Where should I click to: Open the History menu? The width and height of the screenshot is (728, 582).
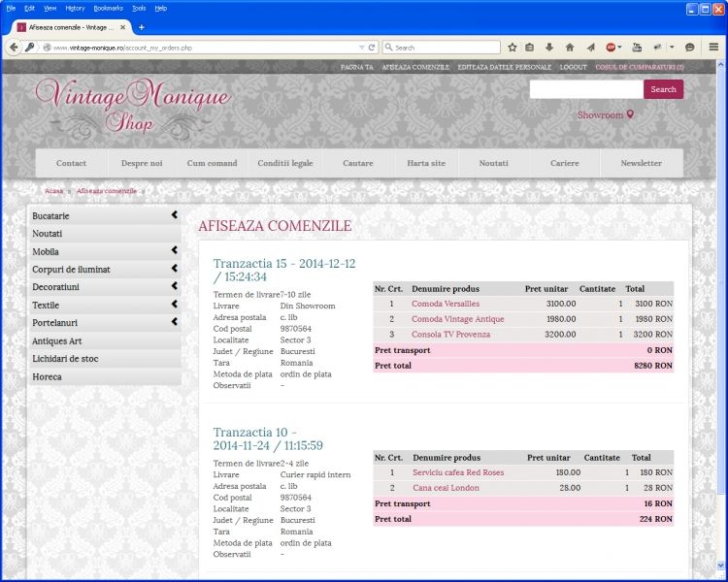(75, 8)
